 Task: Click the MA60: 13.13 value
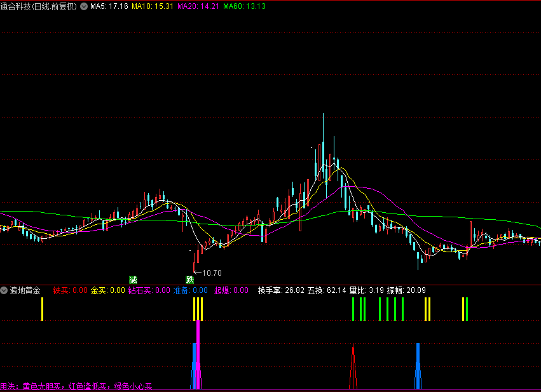(x=244, y=6)
